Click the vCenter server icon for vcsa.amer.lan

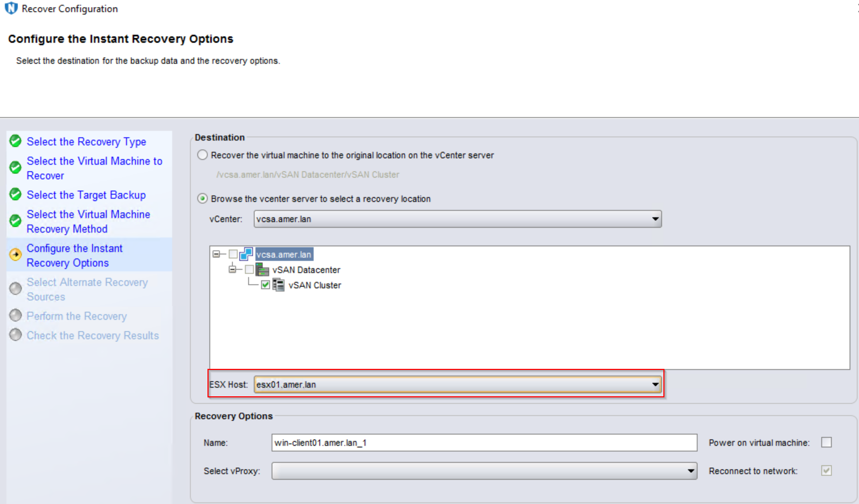[x=246, y=254]
